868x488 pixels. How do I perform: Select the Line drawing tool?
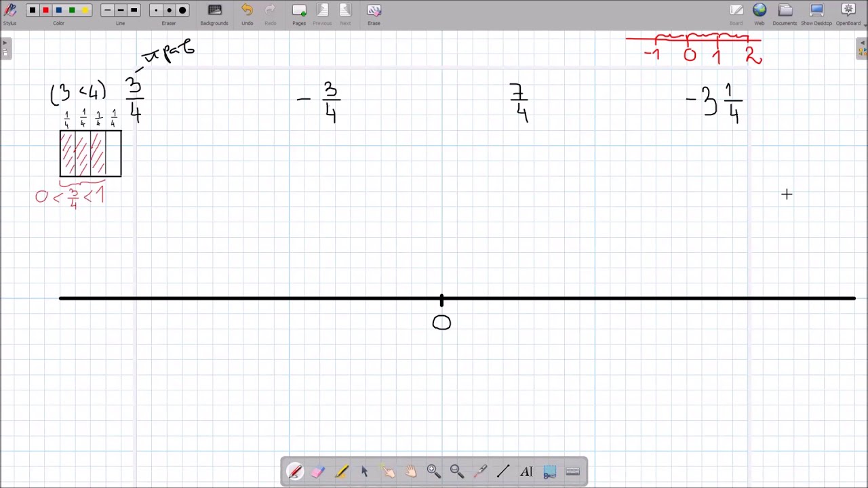point(503,472)
